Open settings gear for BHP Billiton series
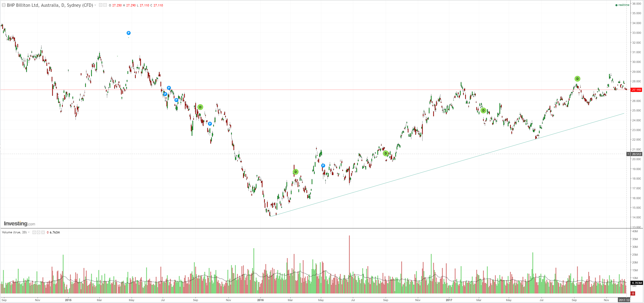This screenshot has width=644, height=303. (105, 5)
